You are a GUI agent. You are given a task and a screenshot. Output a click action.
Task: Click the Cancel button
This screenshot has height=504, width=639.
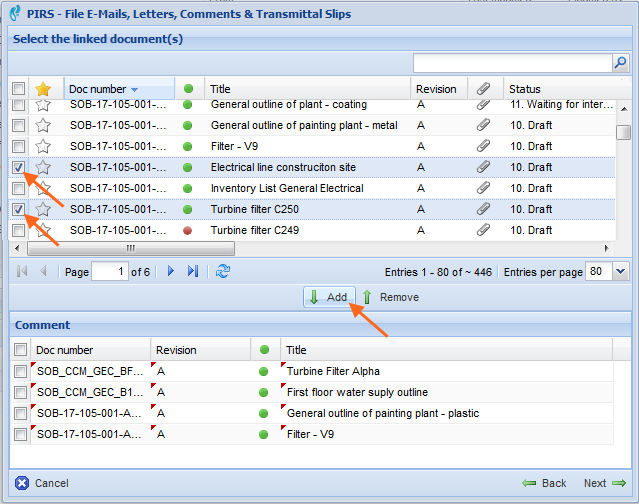pyautogui.click(x=42, y=483)
